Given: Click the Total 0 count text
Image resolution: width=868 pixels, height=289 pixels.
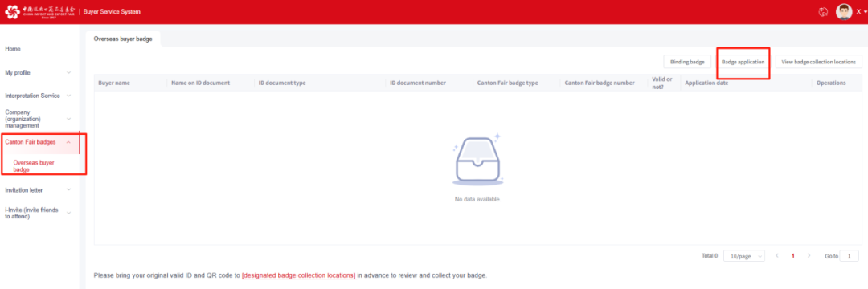Looking at the screenshot, I should pyautogui.click(x=710, y=256).
